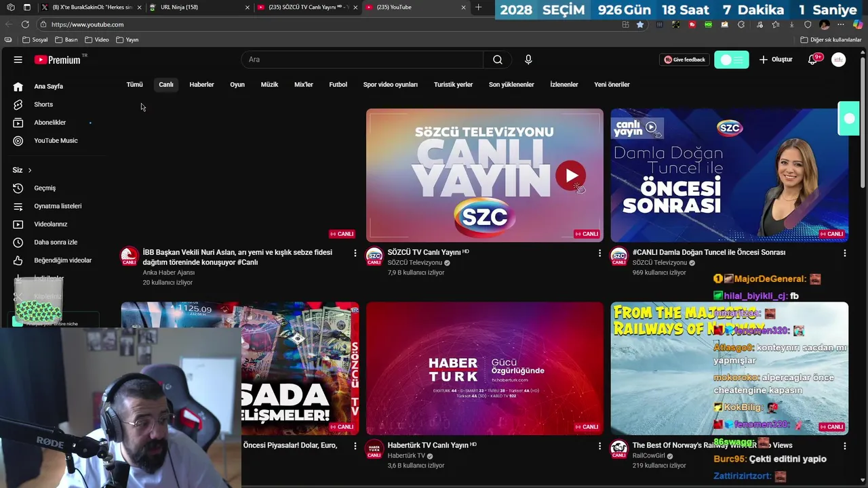Open the browser favorites list icon
Image resolution: width=868 pixels, height=488 pixels.
775,24
